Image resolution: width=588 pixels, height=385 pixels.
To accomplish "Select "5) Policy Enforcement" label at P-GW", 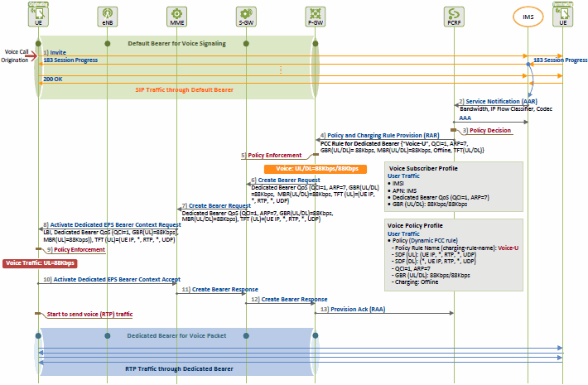I will (272, 155).
